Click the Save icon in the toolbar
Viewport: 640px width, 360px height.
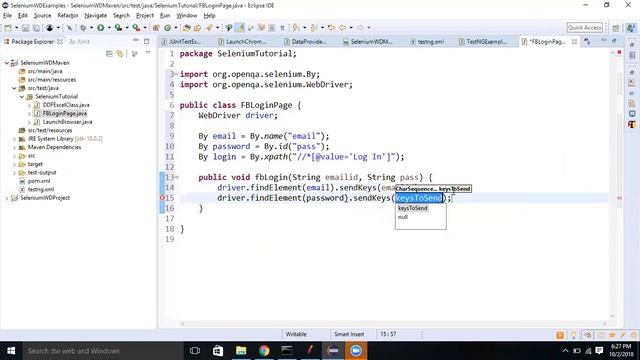pos(25,28)
